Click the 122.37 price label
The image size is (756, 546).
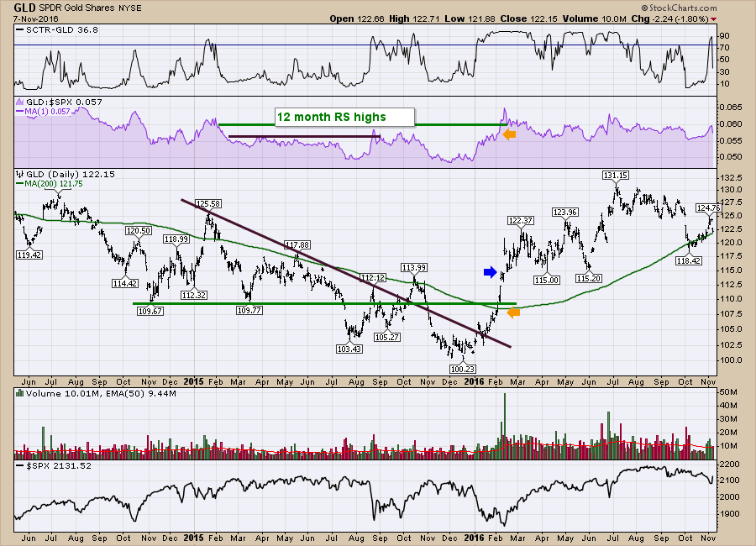click(520, 221)
